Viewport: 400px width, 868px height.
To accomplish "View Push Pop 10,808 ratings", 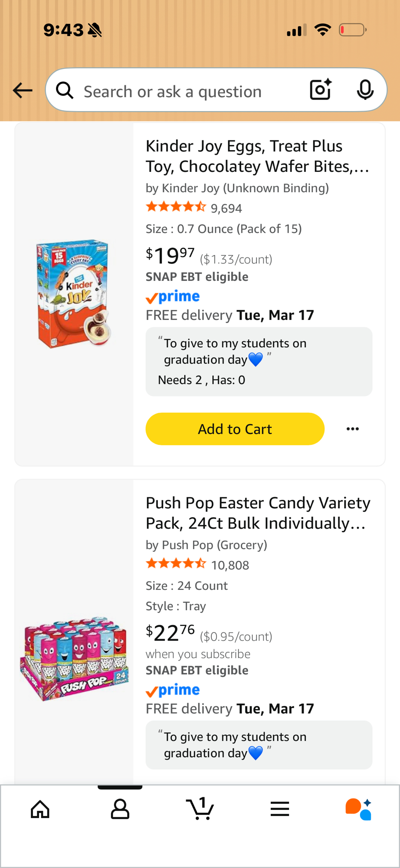I will pos(230,565).
